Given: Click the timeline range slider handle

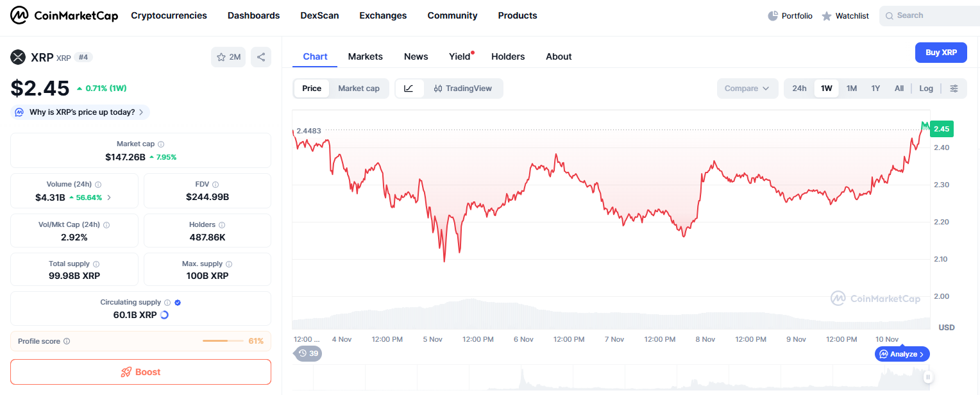Looking at the screenshot, I should click(927, 377).
